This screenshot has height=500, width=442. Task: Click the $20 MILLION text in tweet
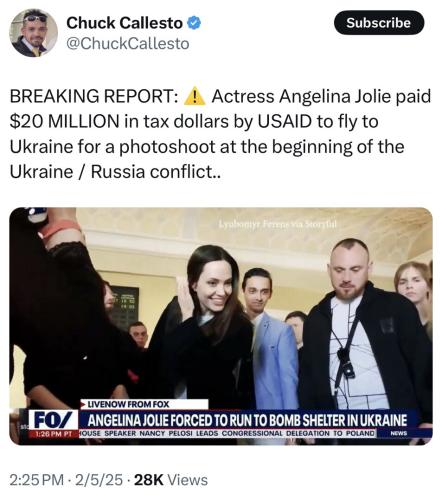(65, 121)
